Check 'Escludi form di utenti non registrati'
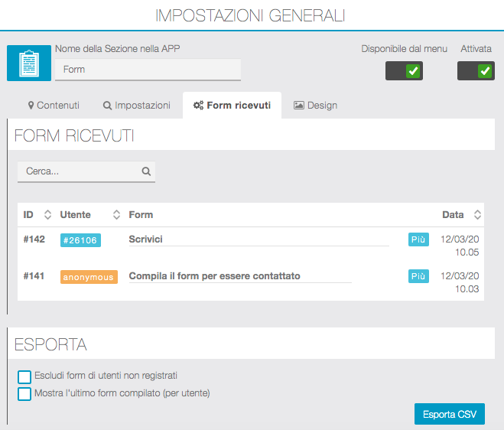The width and height of the screenshot is (504, 430). tap(24, 376)
